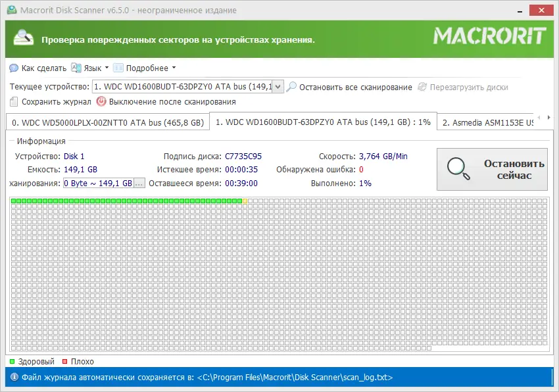Click the 'Здоровый' legend label
Screen dimensions: 559x392
pyautogui.click(x=36, y=362)
